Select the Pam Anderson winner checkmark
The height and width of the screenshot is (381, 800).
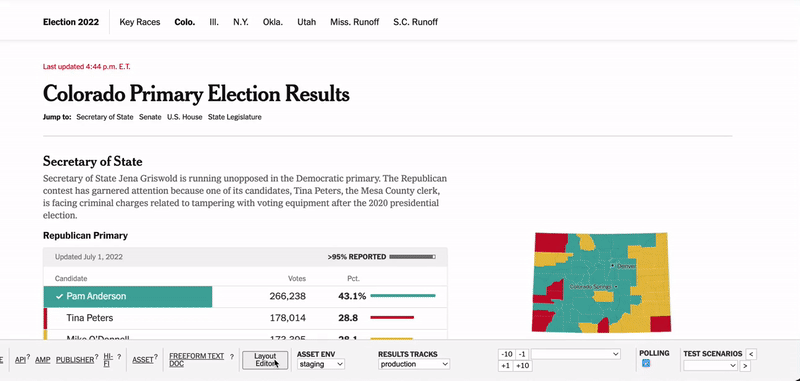(x=60, y=296)
